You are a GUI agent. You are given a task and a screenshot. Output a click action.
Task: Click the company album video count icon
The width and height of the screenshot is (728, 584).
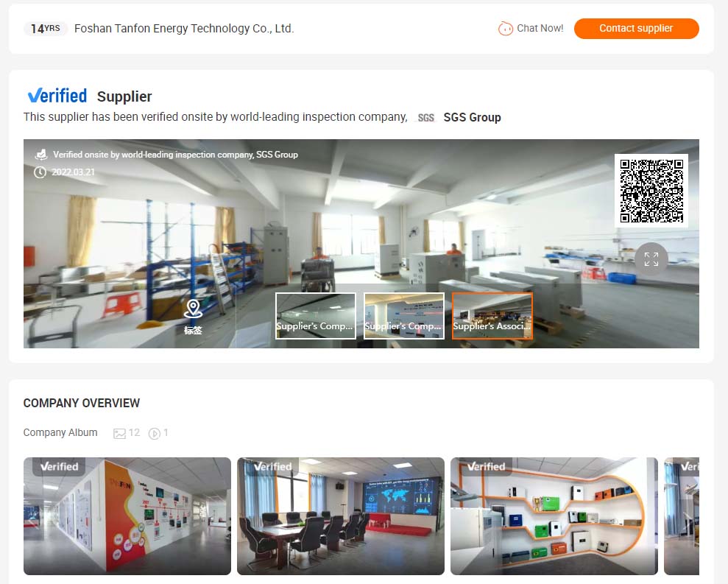point(154,434)
